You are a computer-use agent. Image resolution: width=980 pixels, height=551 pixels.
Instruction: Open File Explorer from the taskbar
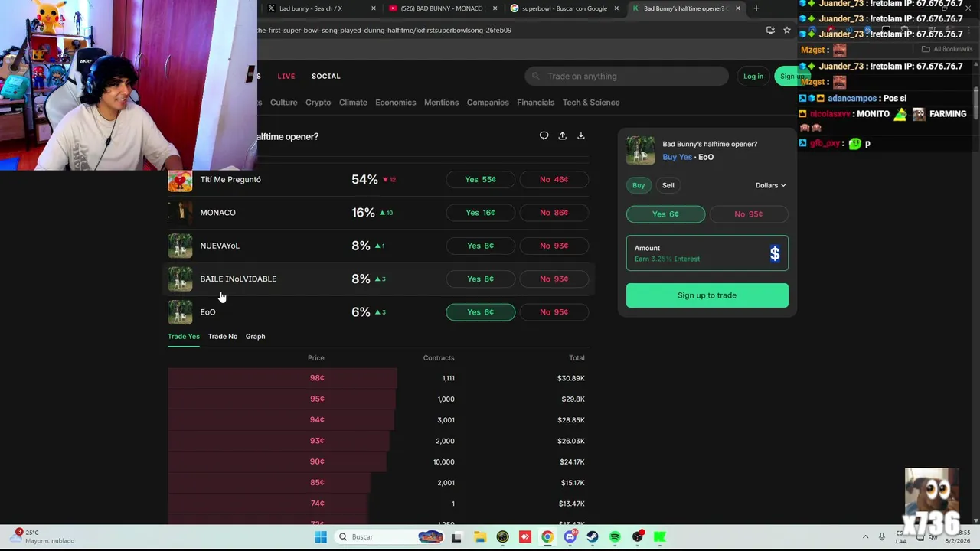click(479, 536)
